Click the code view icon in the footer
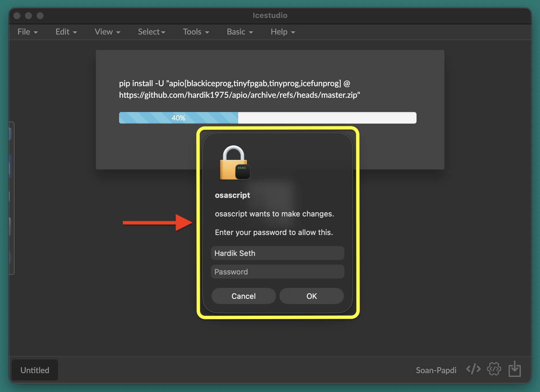Image resolution: width=540 pixels, height=392 pixels. click(473, 369)
